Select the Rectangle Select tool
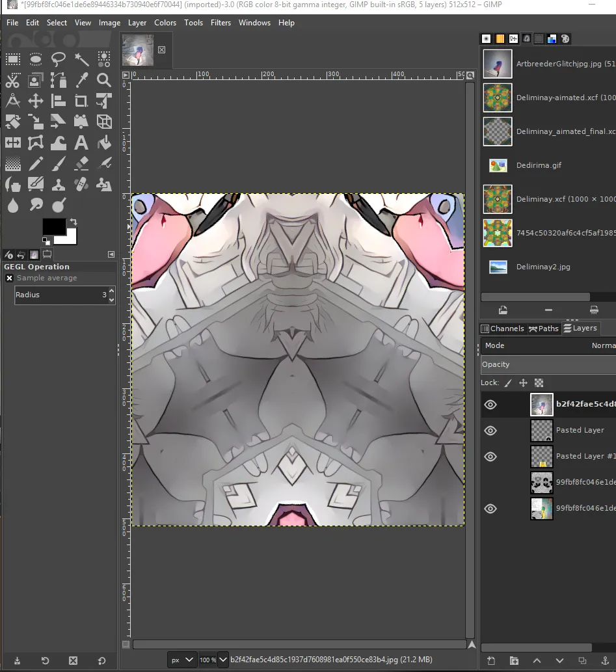 pos(13,59)
